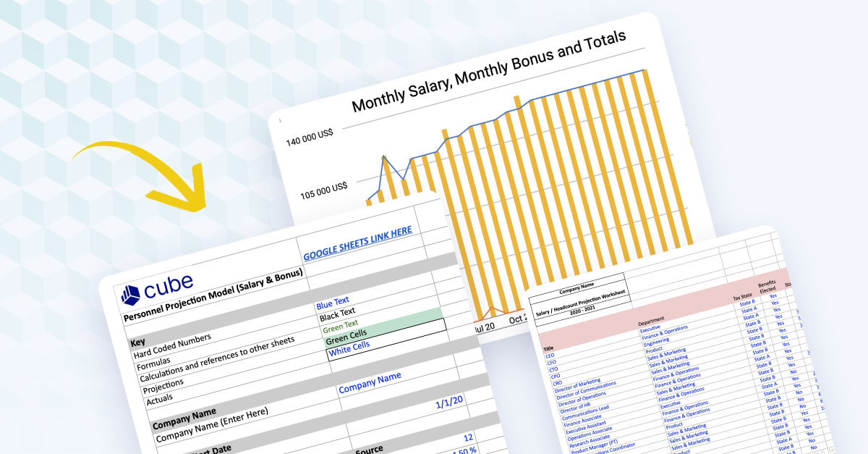
Task: Select the Benefits Elected column header
Action: tap(767, 286)
